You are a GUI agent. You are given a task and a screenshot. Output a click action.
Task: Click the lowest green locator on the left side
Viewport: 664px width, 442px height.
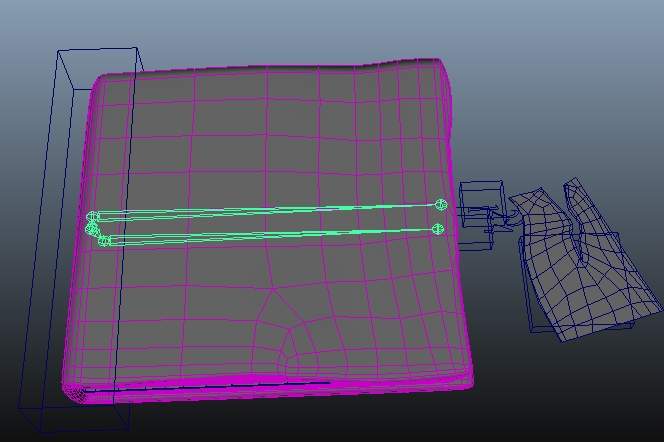[104, 241]
